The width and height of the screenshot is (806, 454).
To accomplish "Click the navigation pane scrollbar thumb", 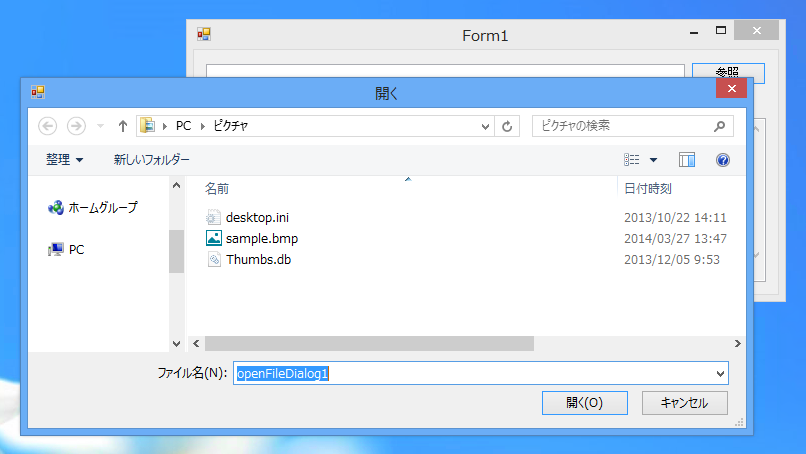I will click(x=176, y=251).
